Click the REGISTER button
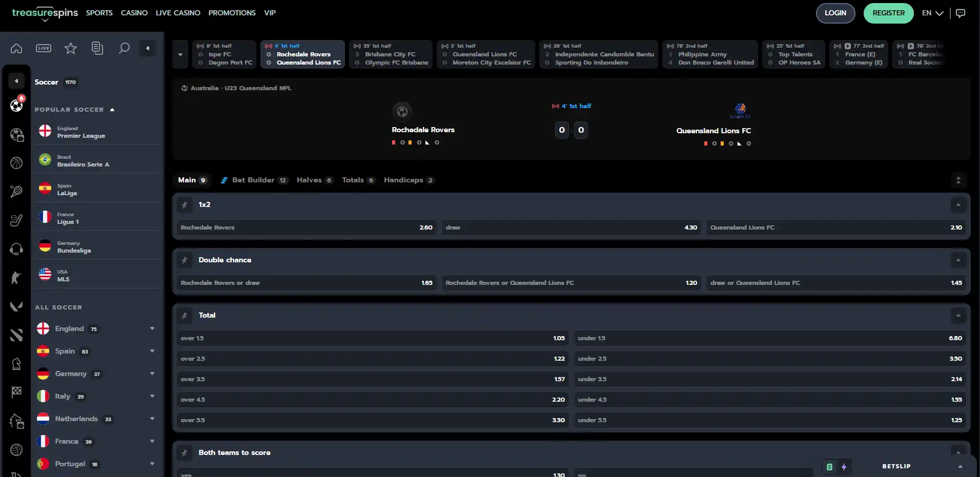The height and width of the screenshot is (477, 980). pos(888,13)
